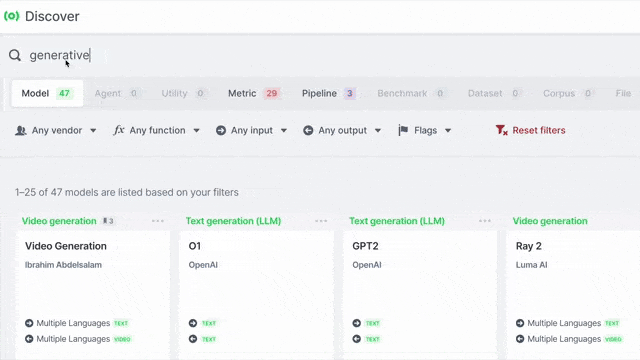
Task: Switch to the Corpus tab
Action: coord(568,93)
